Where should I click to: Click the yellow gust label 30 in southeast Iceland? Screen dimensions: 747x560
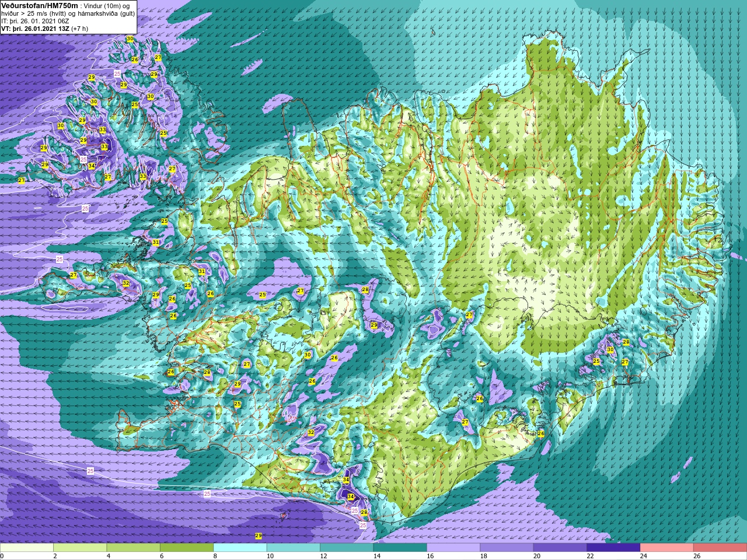point(610,350)
